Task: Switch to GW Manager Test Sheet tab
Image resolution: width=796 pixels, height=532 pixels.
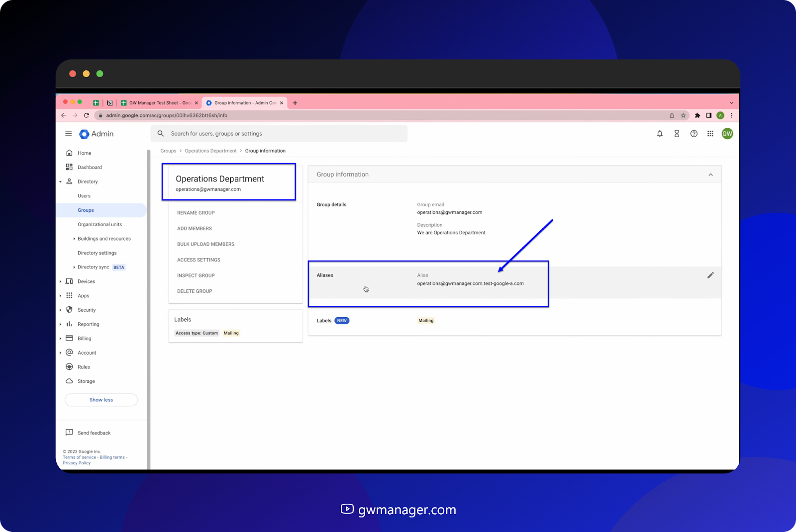Action: pos(159,103)
